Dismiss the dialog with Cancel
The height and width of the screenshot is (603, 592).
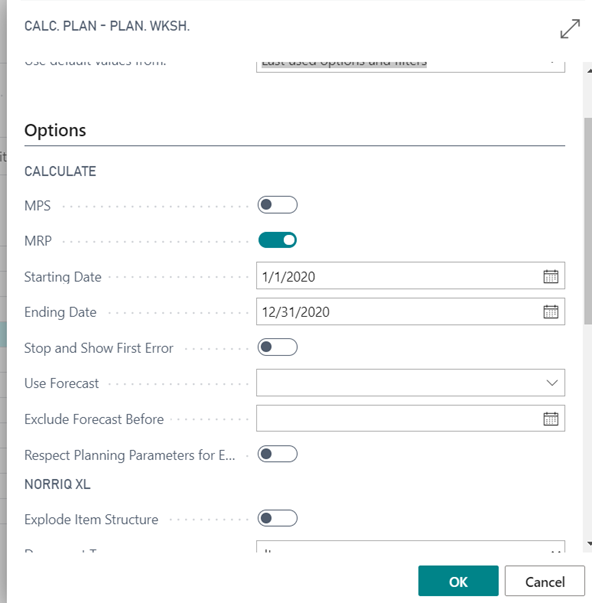(545, 581)
